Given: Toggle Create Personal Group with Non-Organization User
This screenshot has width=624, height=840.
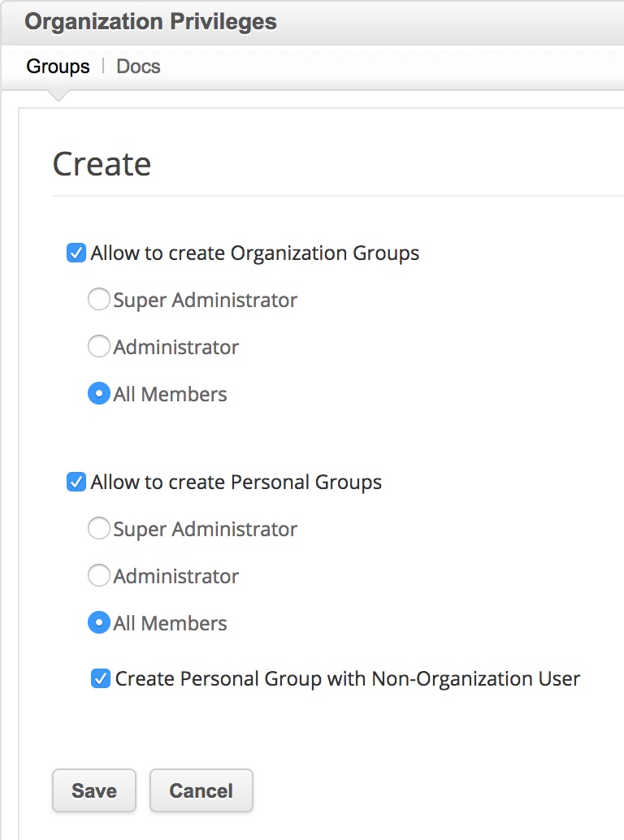Looking at the screenshot, I should tap(101, 678).
